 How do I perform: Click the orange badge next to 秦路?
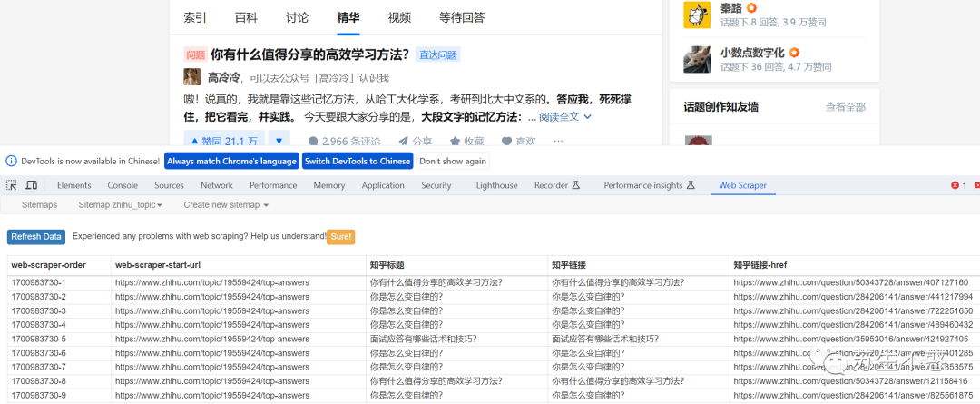[x=752, y=8]
